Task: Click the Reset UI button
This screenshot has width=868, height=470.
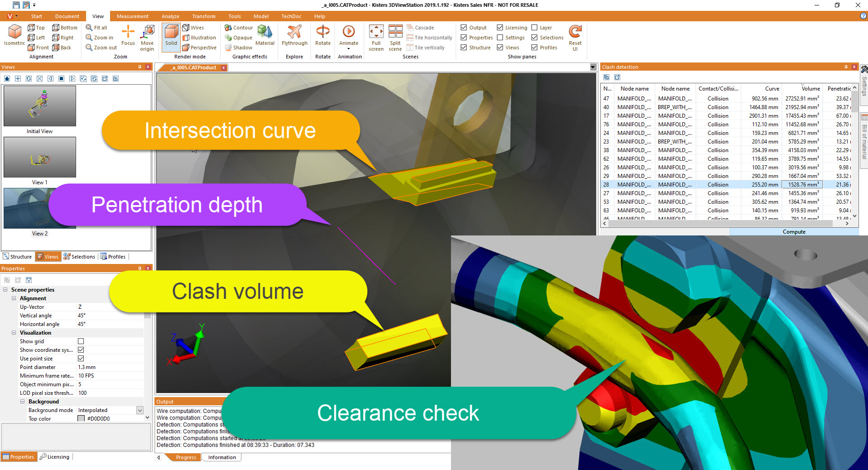Action: tap(575, 38)
